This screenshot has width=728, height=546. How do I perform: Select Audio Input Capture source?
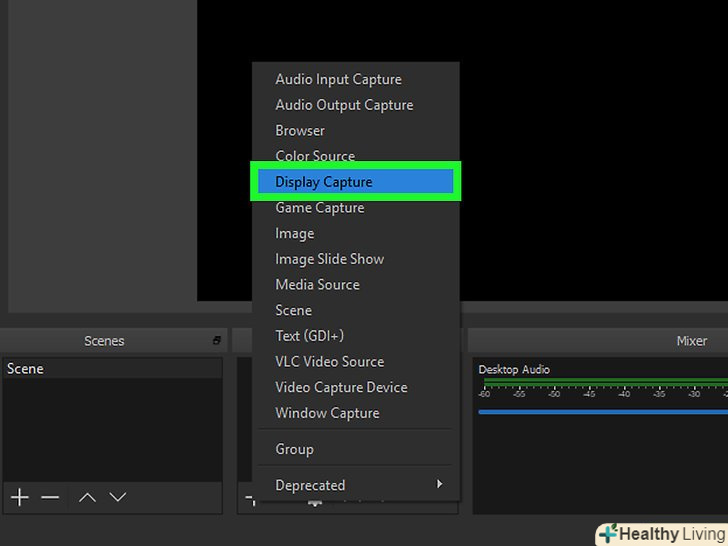[338, 79]
